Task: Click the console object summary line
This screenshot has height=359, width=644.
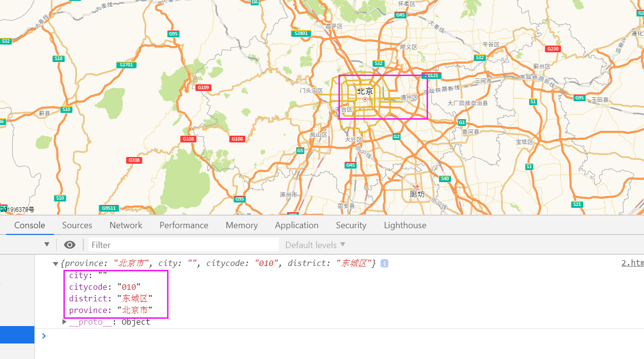Action: 218,264
